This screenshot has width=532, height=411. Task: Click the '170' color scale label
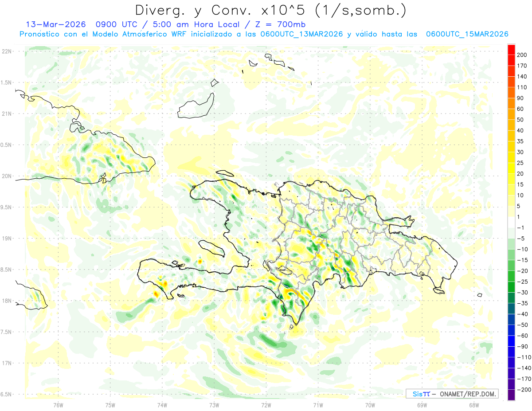522,66
